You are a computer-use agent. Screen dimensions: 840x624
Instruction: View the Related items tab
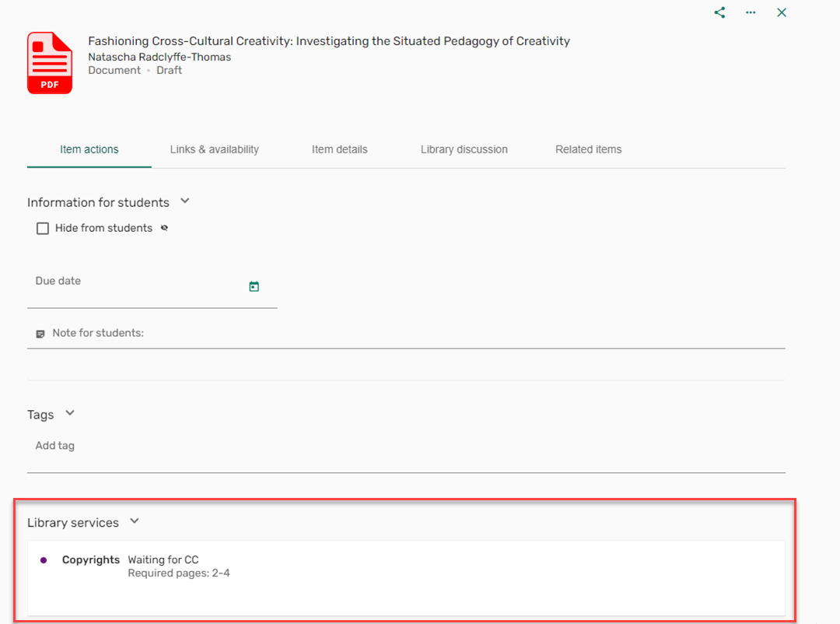pos(588,149)
